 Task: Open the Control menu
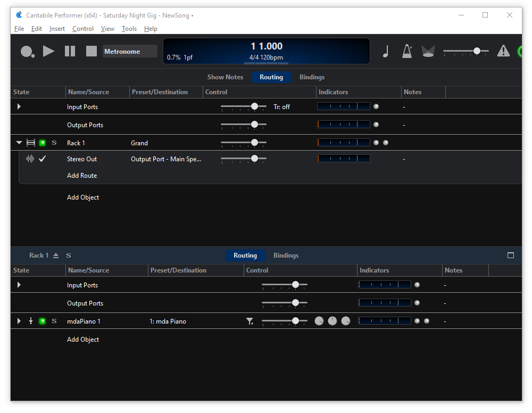(x=83, y=29)
